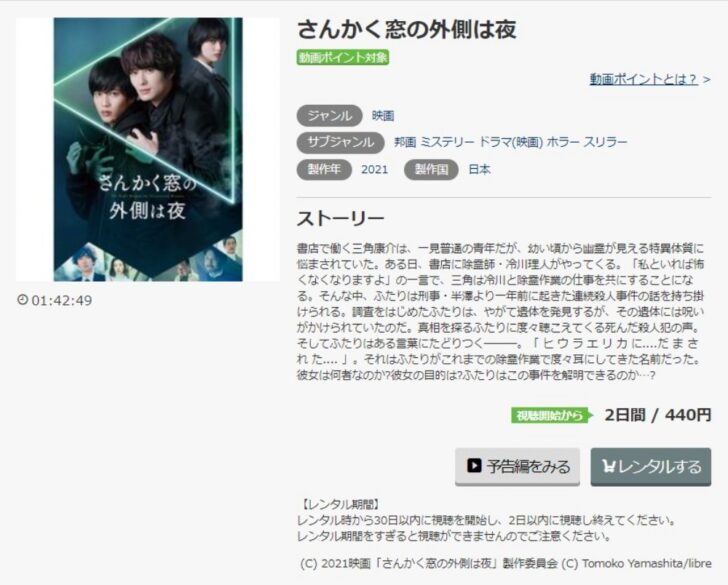Click the レンタルする rental button

tap(650, 466)
